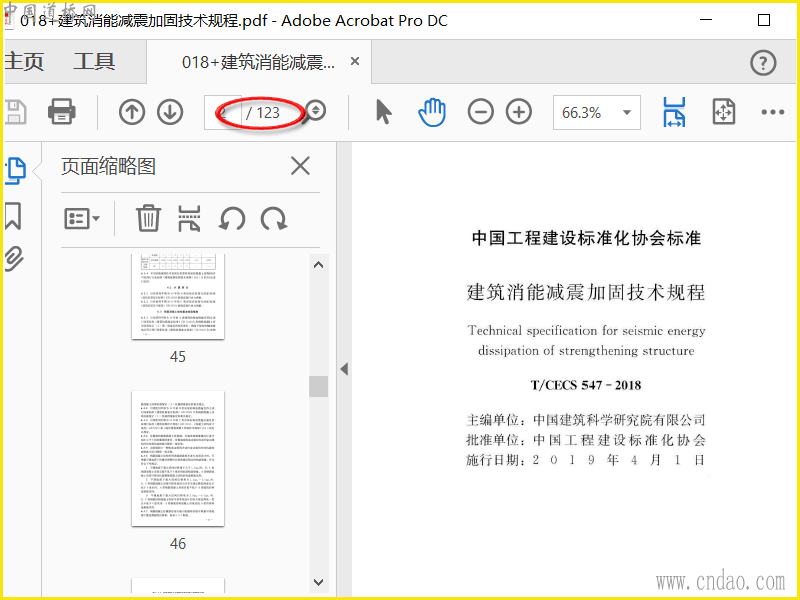This screenshot has height=600, width=800.
Task: Open the Attachments paperclip icon
Action: click(14, 259)
